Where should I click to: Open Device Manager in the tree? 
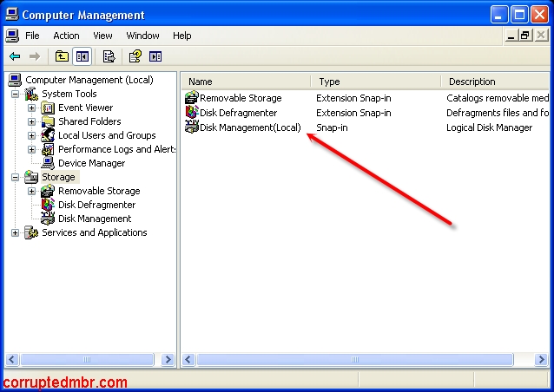pyautogui.click(x=91, y=163)
